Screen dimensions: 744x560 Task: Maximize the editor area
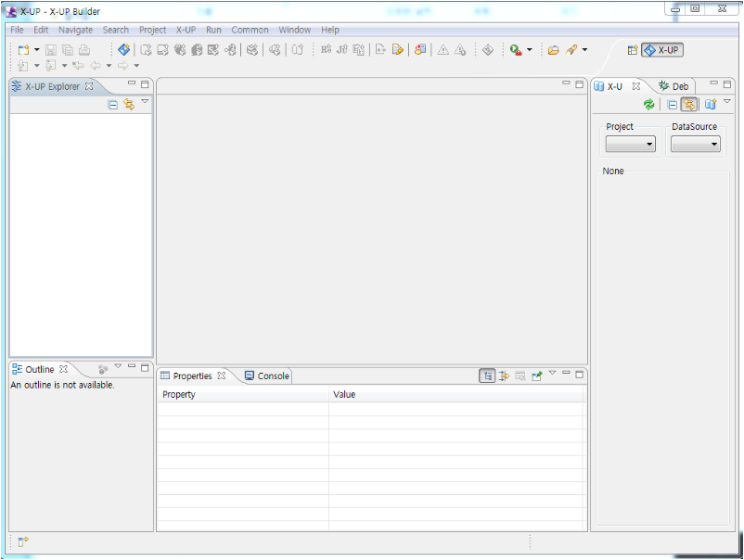coord(580,84)
